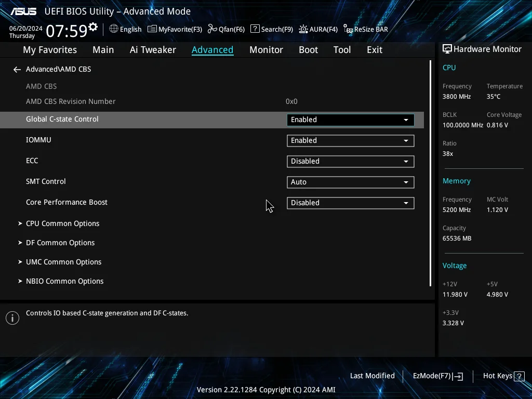The width and height of the screenshot is (532, 399).
Task: Open IOMMU Enabled dropdown
Action: pos(351,140)
